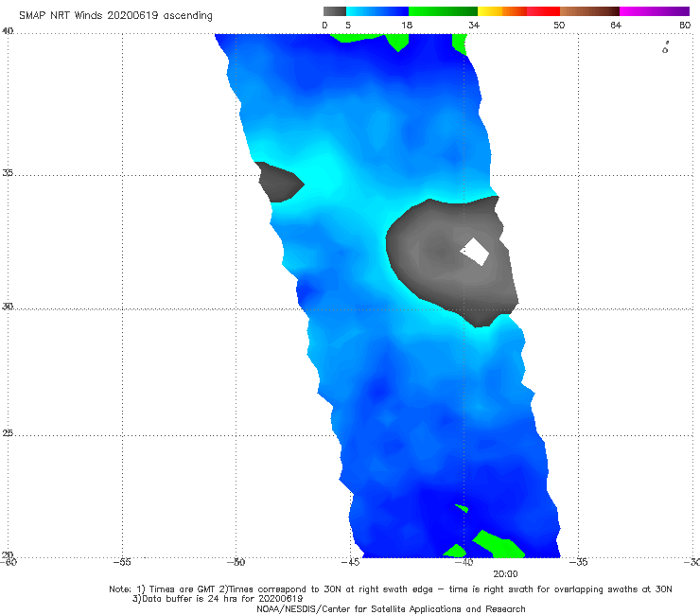
Task: Click the latitude label '35'
Action: click(x=8, y=172)
